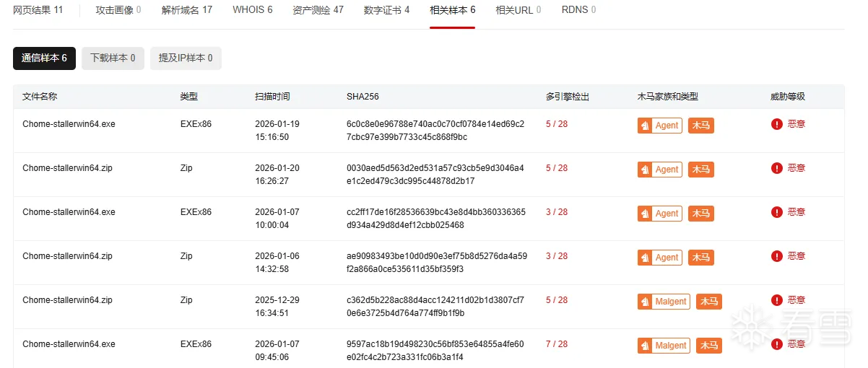Select SHA256 hash starting c362d5b228ac
This screenshot has width=868, height=368.
tap(435, 307)
